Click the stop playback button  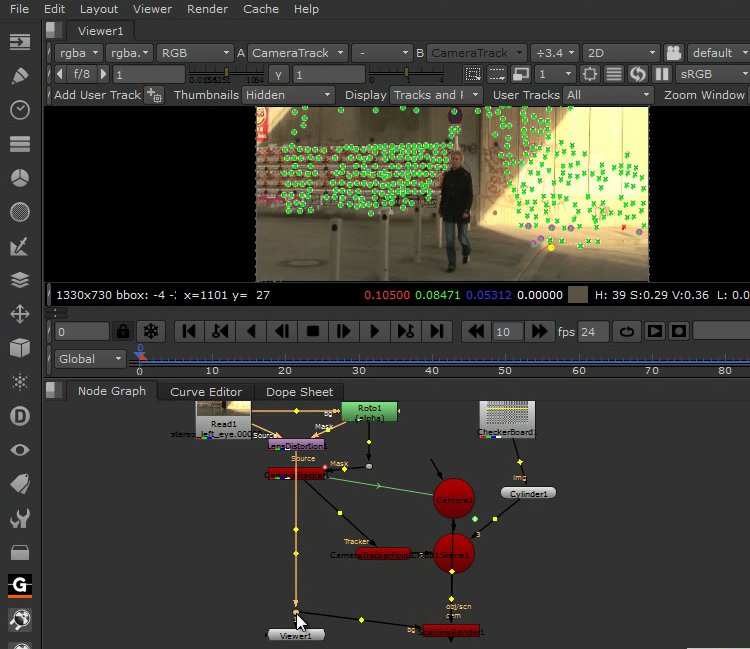312,331
